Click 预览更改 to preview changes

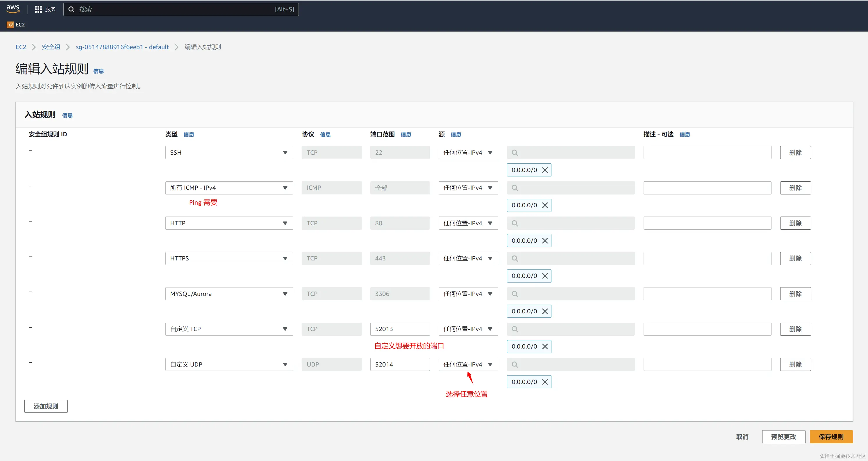click(x=783, y=437)
